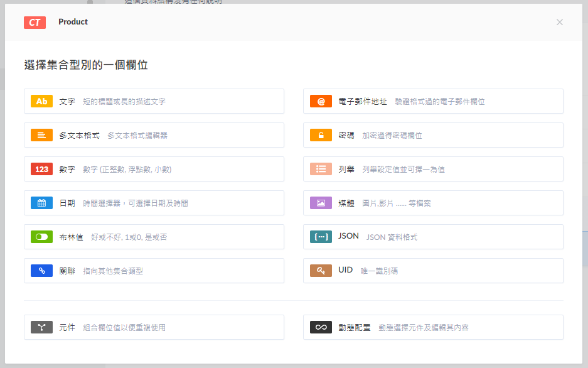Click the red 123 數字 icon

pos(41,169)
